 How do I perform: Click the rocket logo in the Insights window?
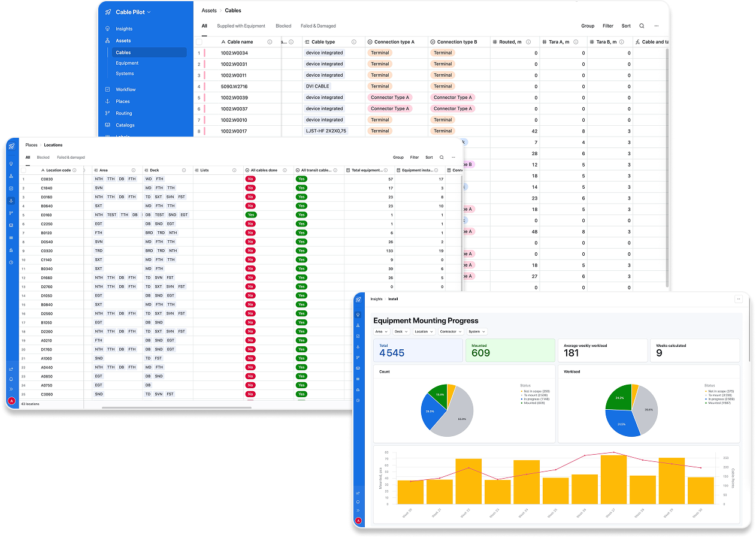click(x=358, y=300)
